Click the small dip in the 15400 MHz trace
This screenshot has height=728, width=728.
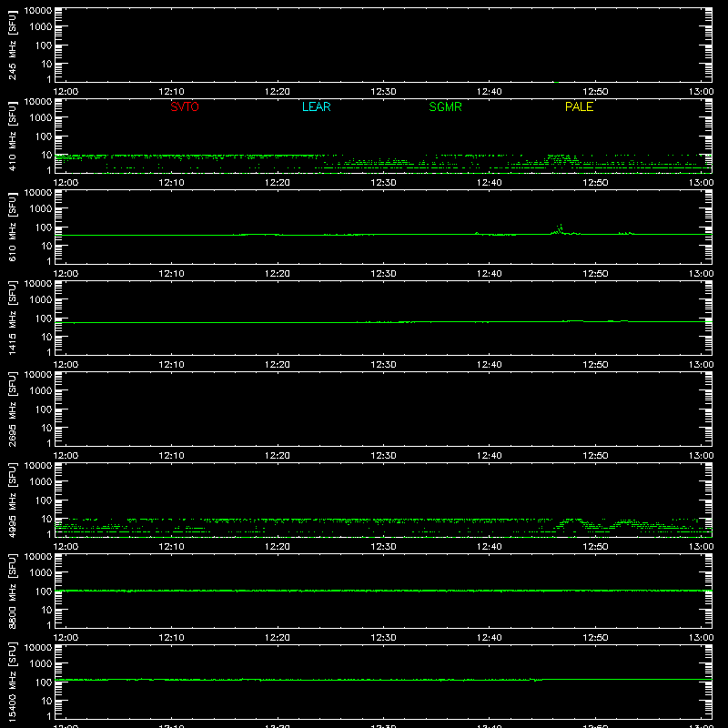536,680
